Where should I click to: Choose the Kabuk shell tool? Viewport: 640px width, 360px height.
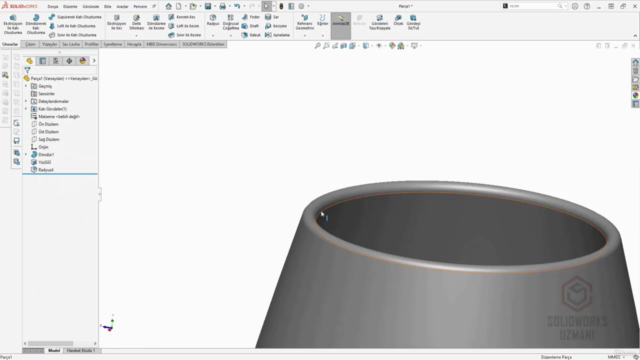(x=251, y=35)
